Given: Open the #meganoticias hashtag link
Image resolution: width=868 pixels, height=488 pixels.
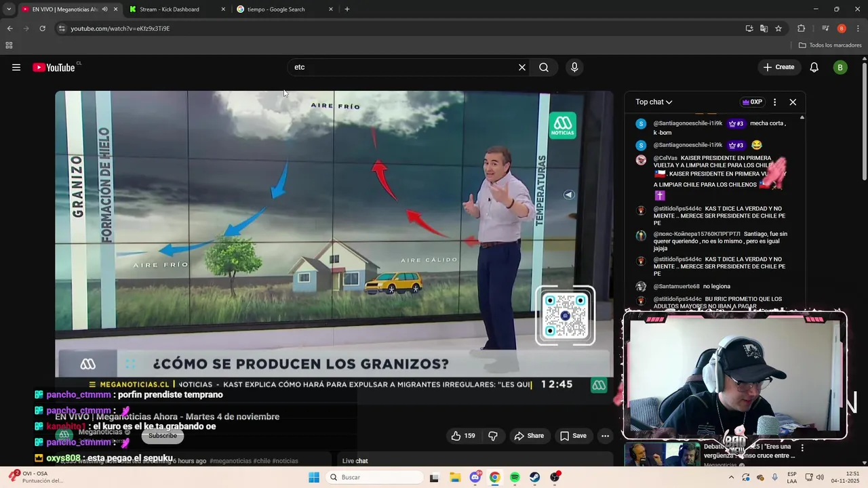Looking at the screenshot, I should click(x=231, y=461).
